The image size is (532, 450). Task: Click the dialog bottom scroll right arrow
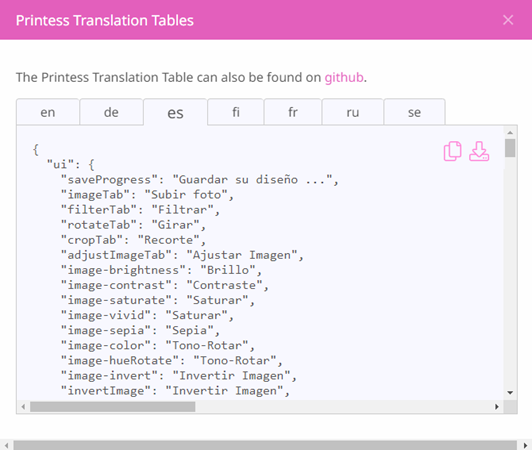point(526,445)
